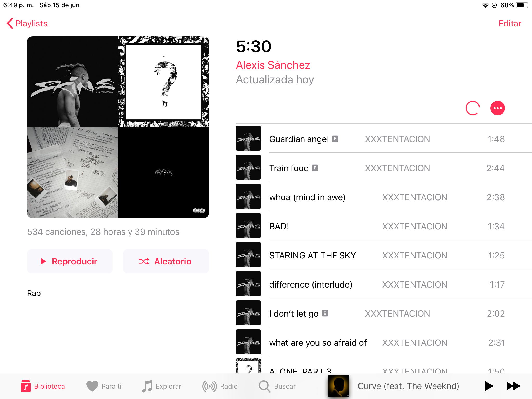Tap the Curve now-playing album thumbnail

tap(338, 386)
